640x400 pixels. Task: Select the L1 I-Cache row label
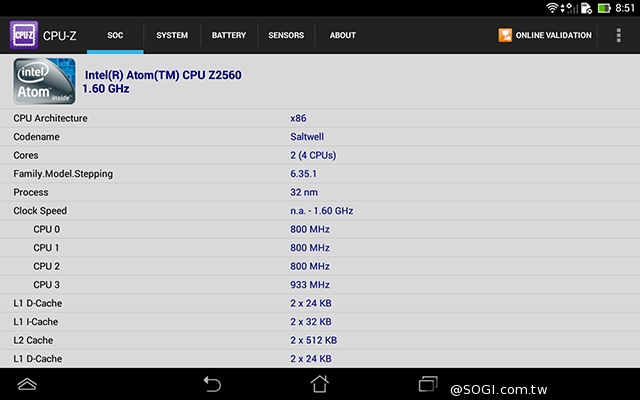click(x=36, y=322)
